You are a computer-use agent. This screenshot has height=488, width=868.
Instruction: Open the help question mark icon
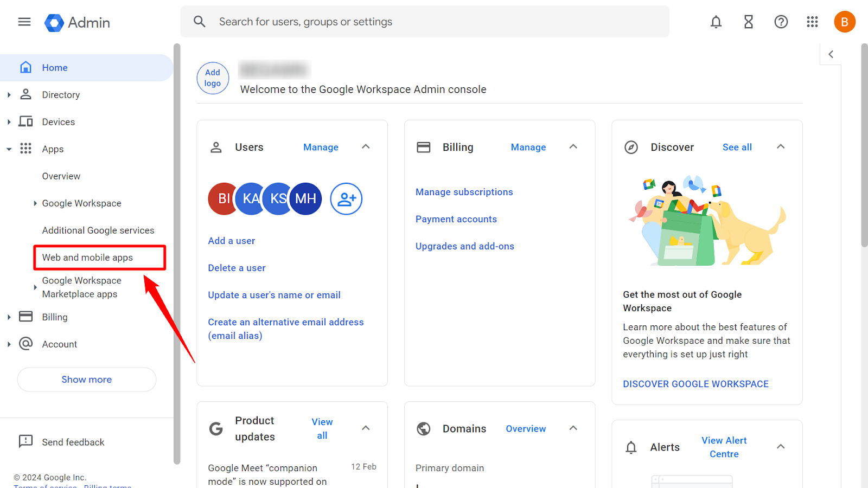781,22
